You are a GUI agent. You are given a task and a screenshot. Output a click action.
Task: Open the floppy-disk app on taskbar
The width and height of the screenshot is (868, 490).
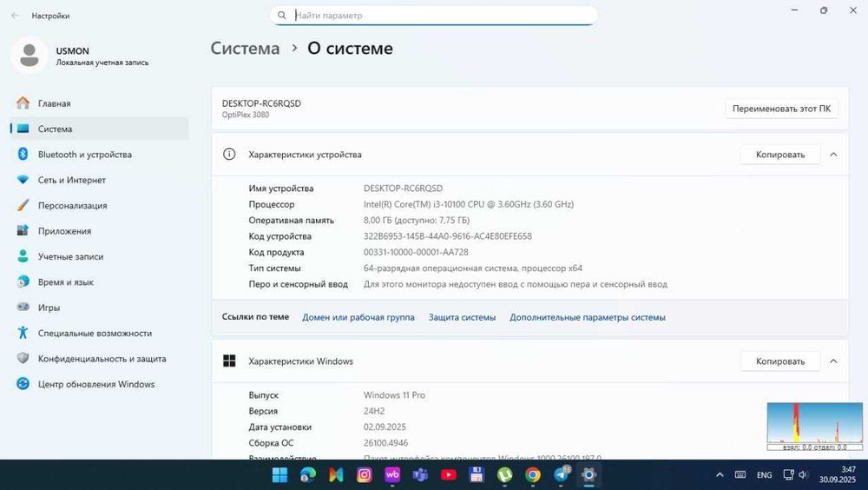tap(477, 474)
